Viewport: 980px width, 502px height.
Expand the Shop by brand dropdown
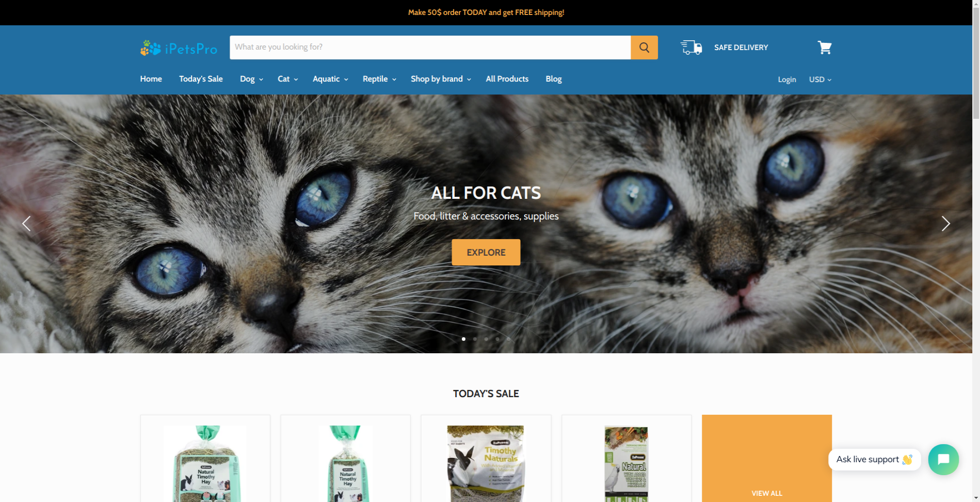click(441, 79)
